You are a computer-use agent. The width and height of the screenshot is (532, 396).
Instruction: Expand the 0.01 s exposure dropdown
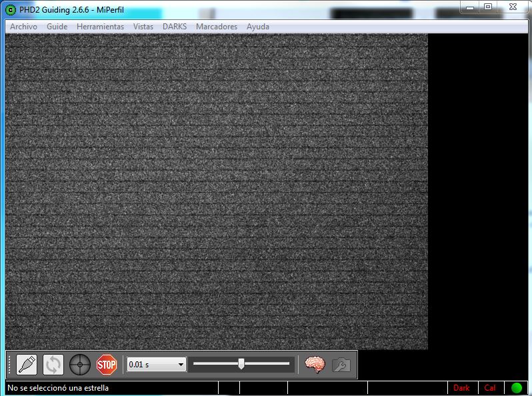click(180, 365)
